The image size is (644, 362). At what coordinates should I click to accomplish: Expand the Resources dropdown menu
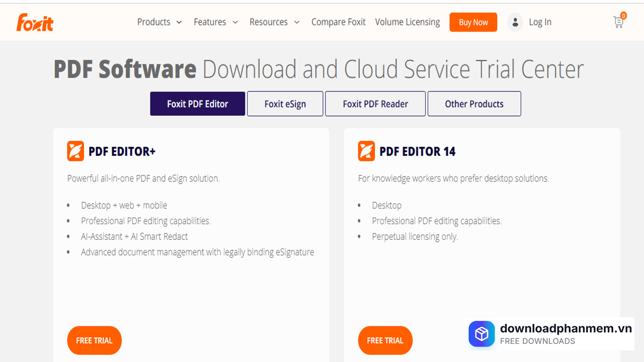point(274,22)
